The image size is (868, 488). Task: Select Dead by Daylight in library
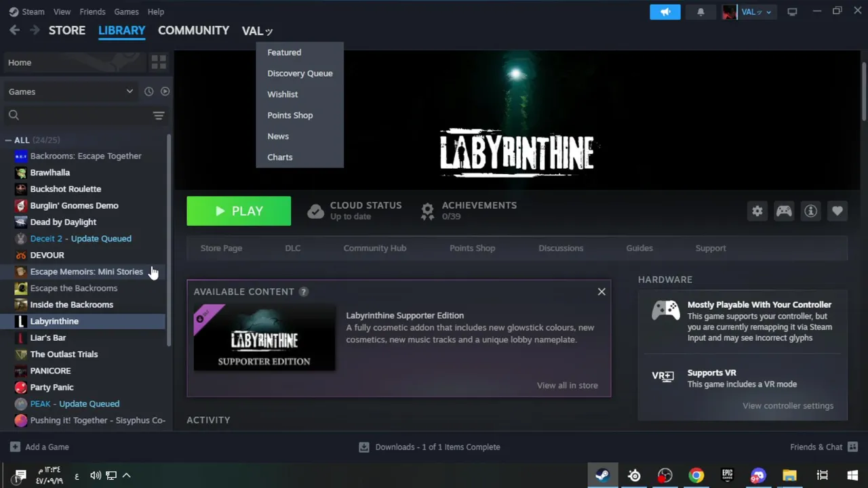pyautogui.click(x=63, y=222)
